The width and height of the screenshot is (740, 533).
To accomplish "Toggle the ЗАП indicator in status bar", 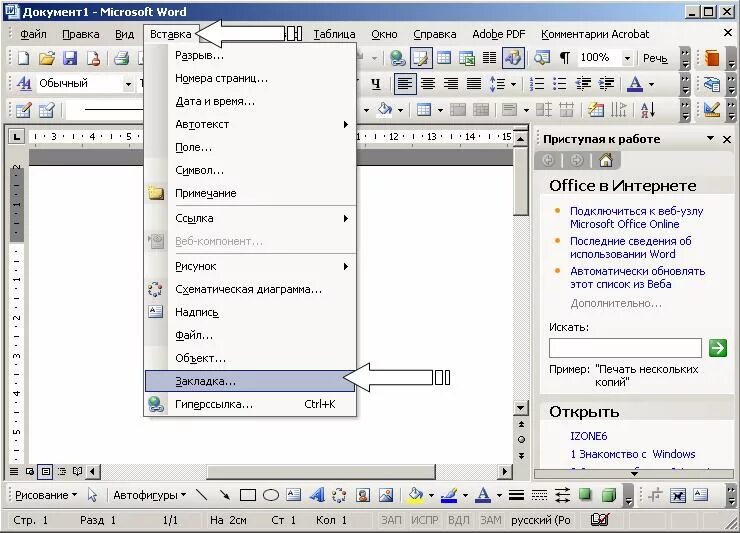I will [391, 520].
